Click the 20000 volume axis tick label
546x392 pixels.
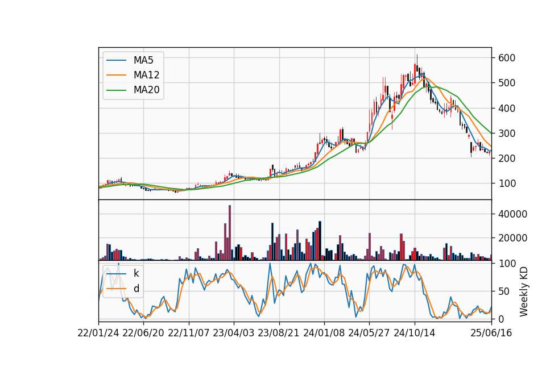[512, 238]
